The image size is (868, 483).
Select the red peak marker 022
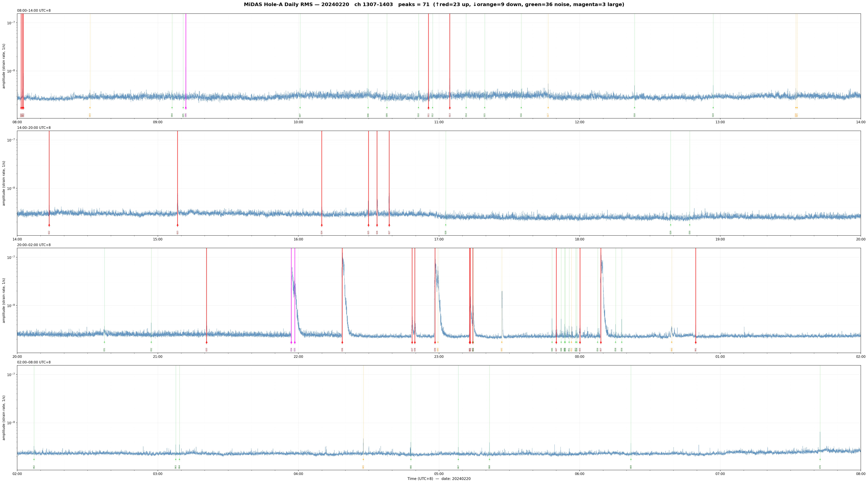[49, 225]
